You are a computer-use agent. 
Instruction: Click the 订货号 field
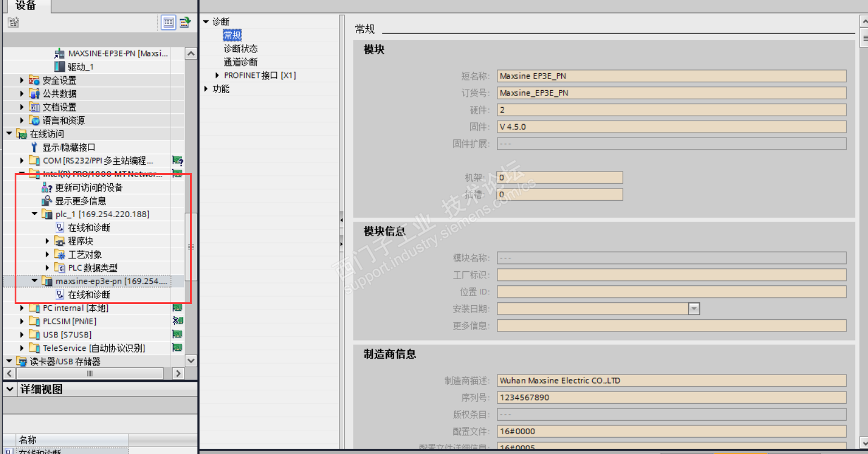[672, 93]
